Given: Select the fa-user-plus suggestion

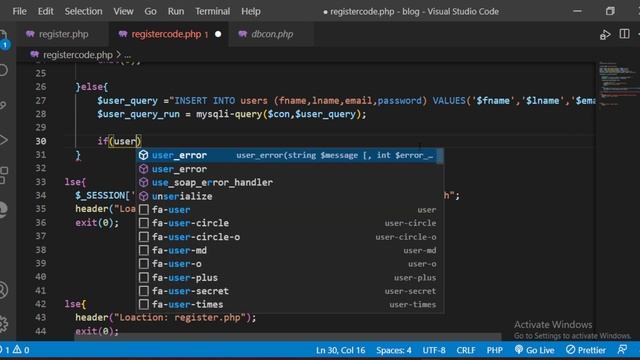Looking at the screenshot, I should pyautogui.click(x=289, y=278).
